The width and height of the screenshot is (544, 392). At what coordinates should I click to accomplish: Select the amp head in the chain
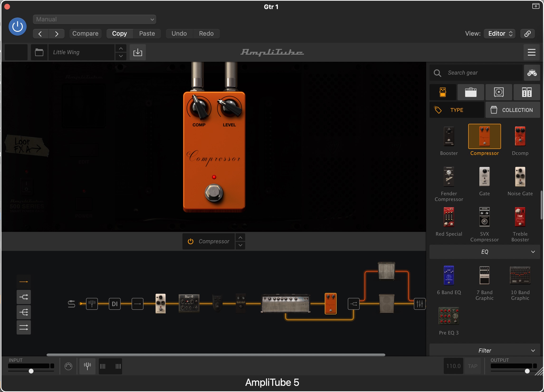tap(286, 303)
